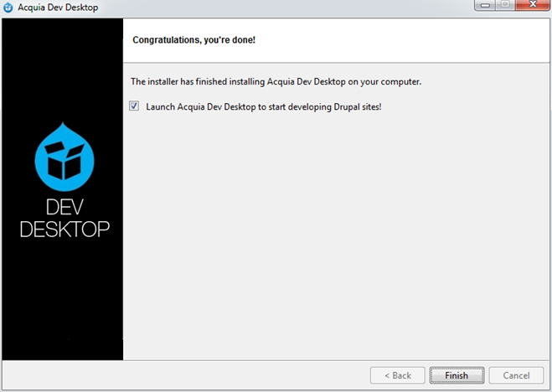Screen dimensions: 552x392
Task: Click the disabled Back button
Action: tap(397, 375)
